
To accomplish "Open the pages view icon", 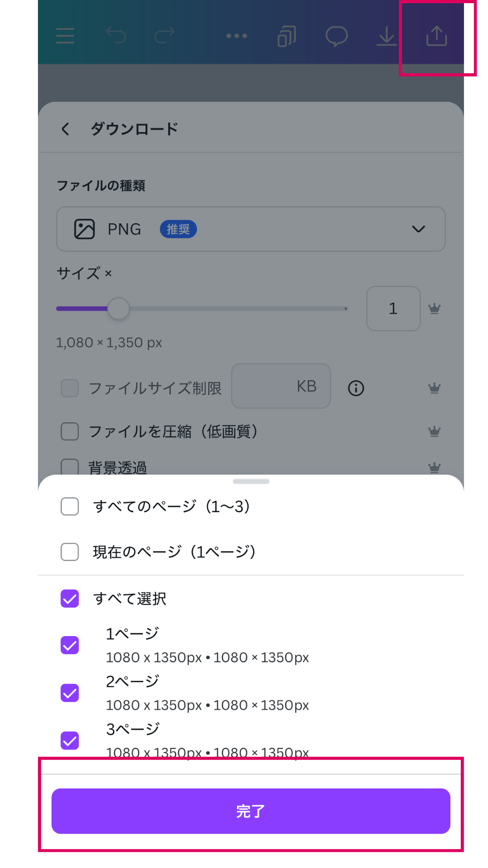I will click(x=287, y=36).
